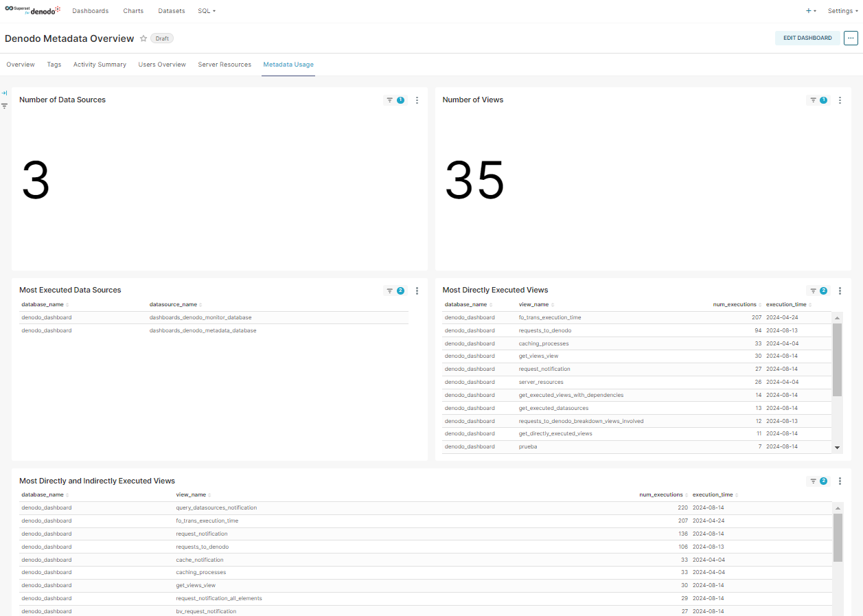
Task: Switch to the Users Overview tab
Action: (x=162, y=65)
